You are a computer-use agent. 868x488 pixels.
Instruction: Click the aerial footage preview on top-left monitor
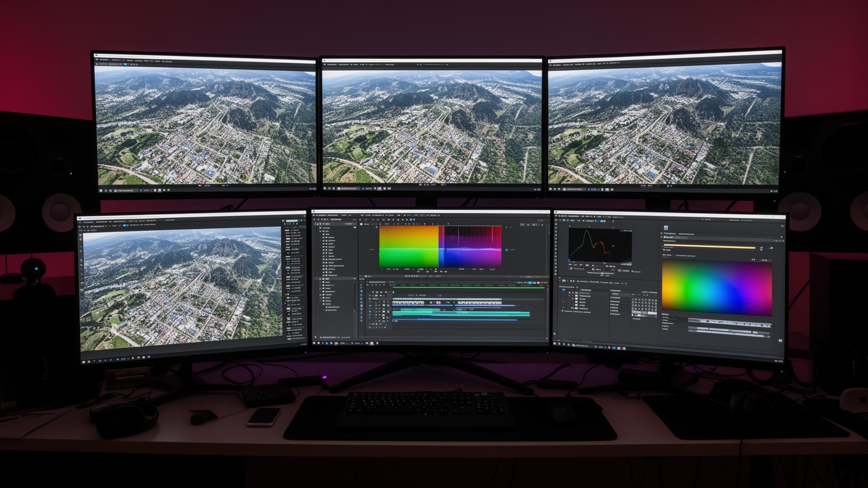(207, 126)
